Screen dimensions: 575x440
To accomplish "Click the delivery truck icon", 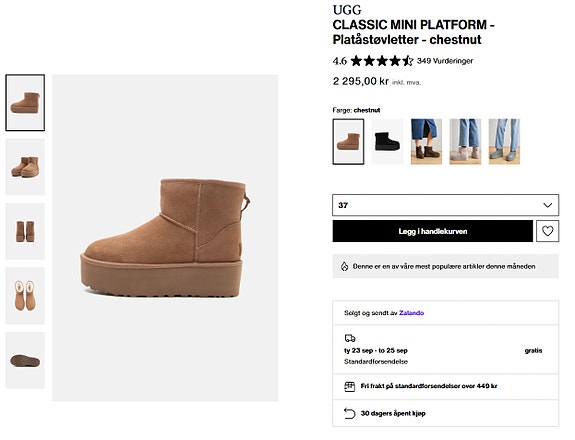I will tap(350, 338).
